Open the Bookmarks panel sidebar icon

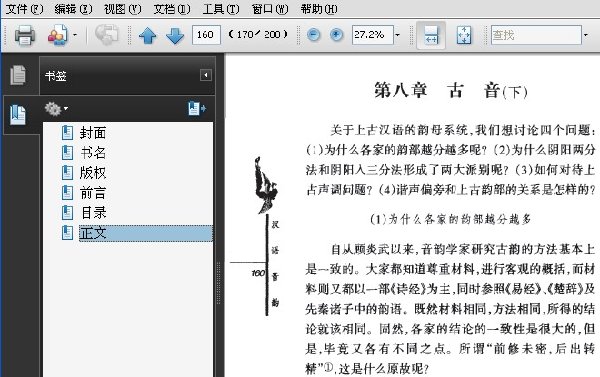[18, 114]
